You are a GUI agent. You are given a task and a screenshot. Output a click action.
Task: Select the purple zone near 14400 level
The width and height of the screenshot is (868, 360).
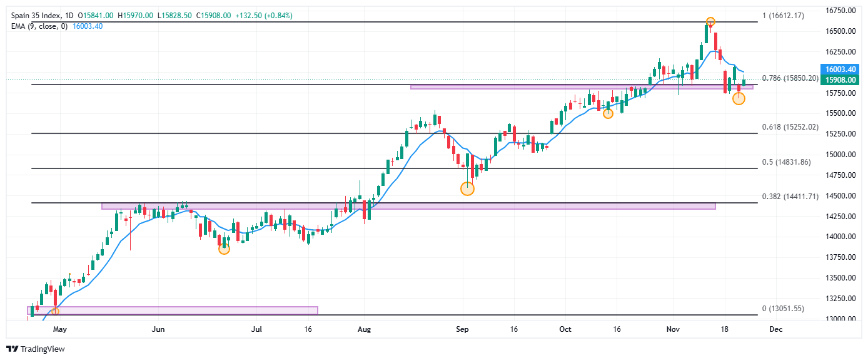point(408,205)
